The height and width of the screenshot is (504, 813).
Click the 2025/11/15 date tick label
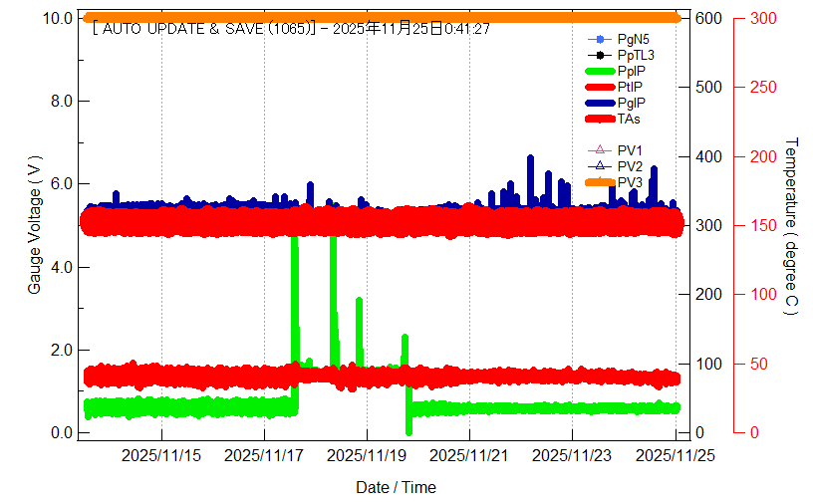pyautogui.click(x=161, y=455)
